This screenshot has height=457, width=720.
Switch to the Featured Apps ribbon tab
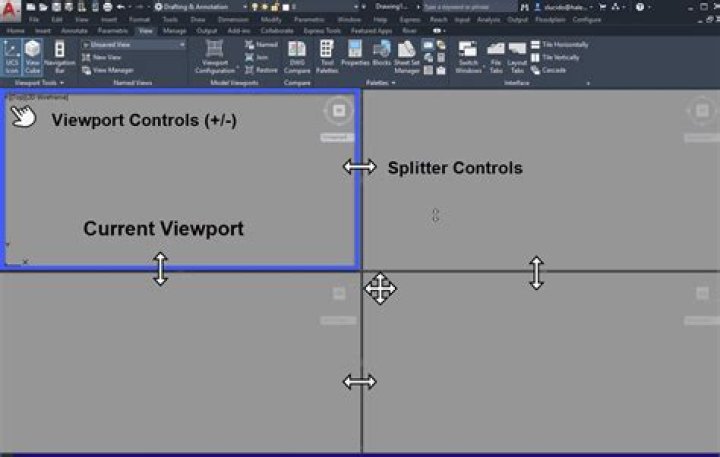[371, 31]
